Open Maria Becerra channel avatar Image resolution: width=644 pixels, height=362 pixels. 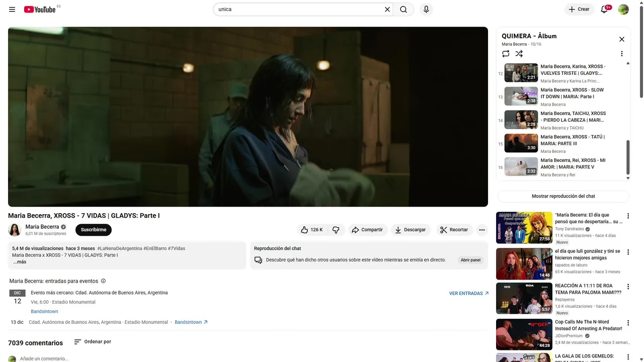[15, 230]
